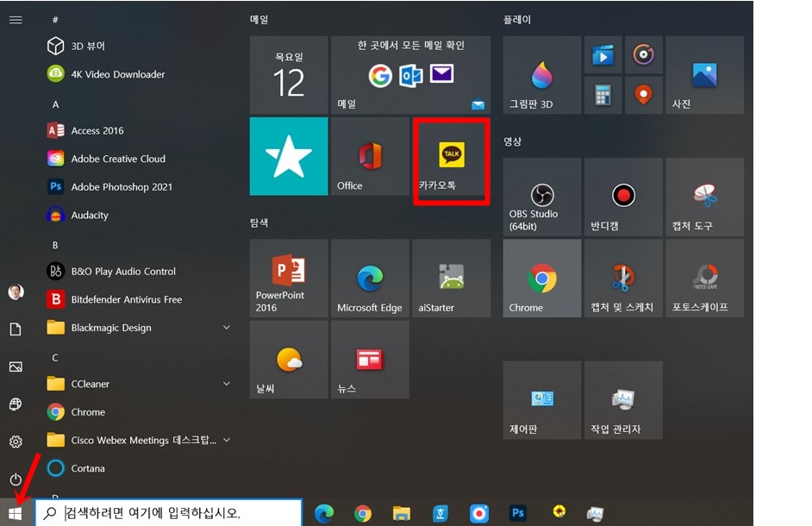The image size is (812, 526).
Task: Launch Paint 3D tile
Action: coord(541,75)
